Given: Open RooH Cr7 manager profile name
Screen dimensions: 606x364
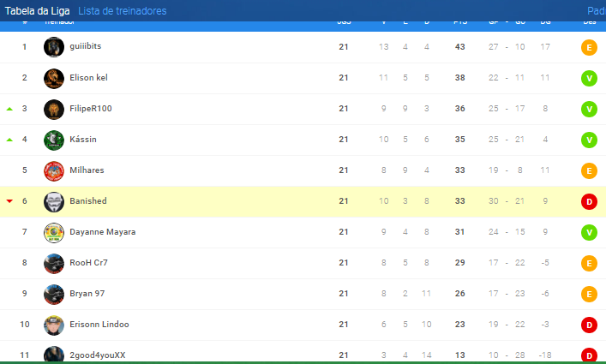Looking at the screenshot, I should tap(88, 263).
